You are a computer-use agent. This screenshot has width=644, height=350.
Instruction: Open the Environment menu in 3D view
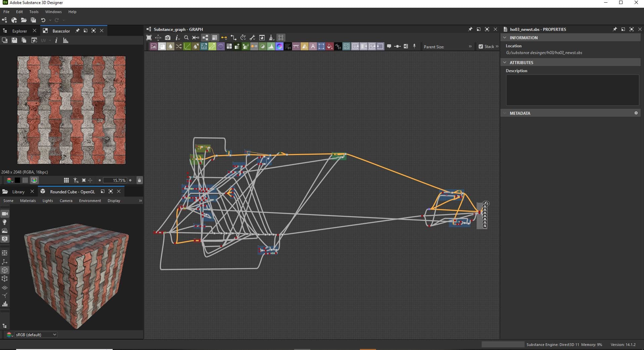(x=90, y=201)
